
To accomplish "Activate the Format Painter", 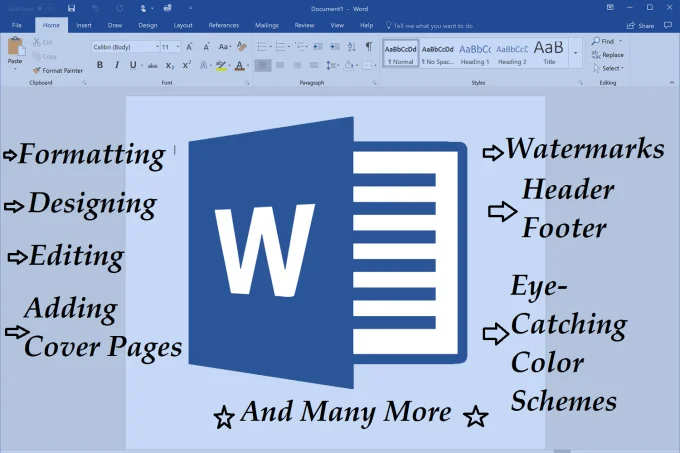I will (x=57, y=70).
